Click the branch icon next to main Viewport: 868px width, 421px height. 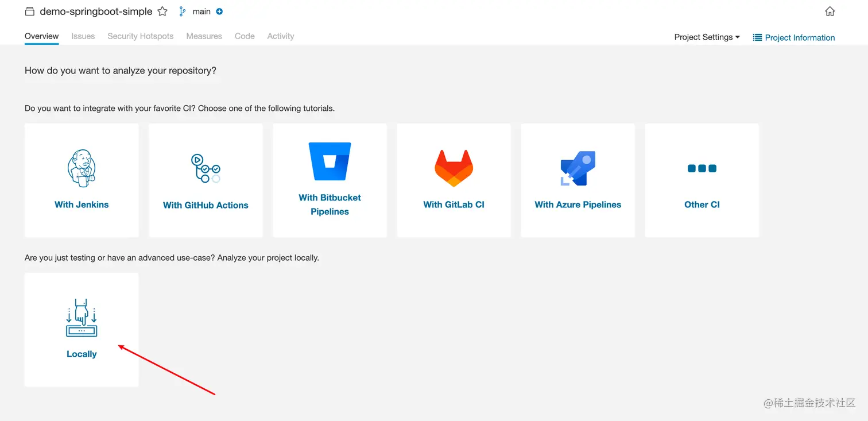coord(183,11)
